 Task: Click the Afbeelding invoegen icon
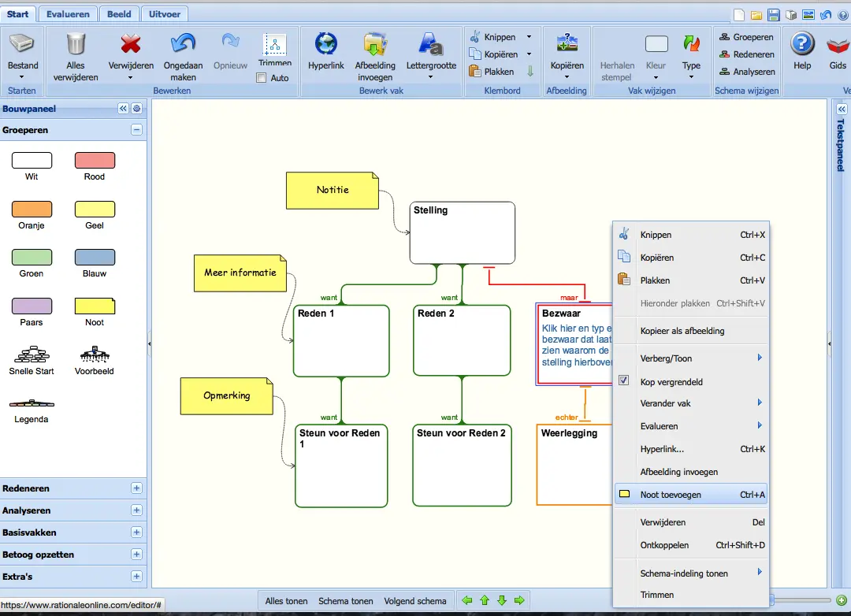374,44
